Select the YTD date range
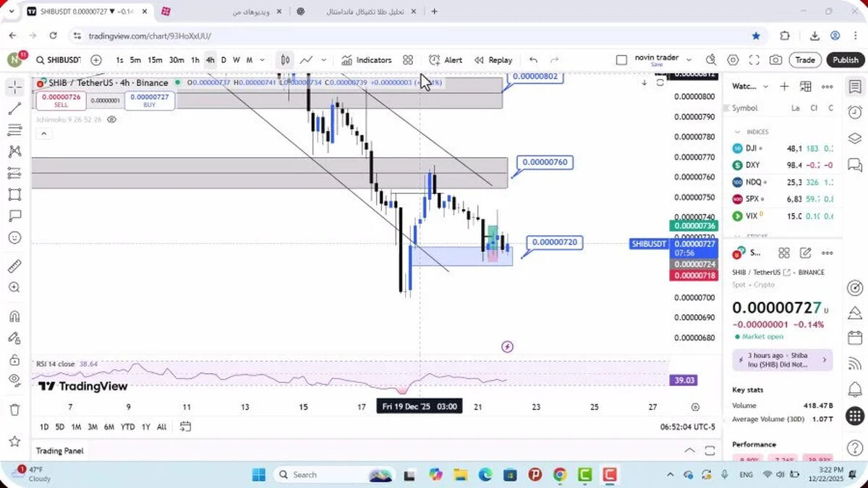 127,426
